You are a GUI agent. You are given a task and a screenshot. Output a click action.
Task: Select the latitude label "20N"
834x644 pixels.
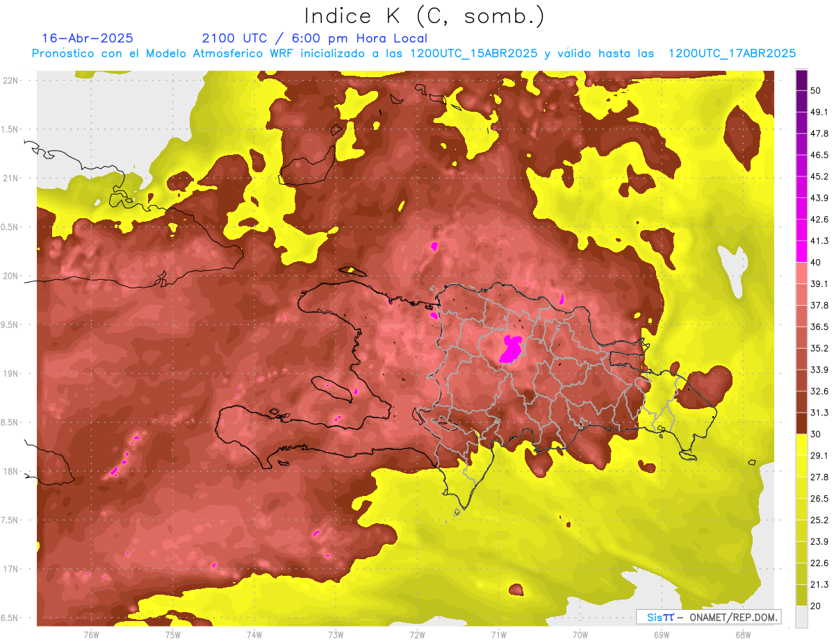pyautogui.click(x=11, y=276)
